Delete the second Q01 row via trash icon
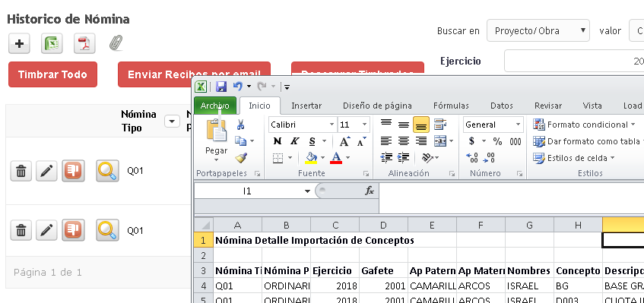 [x=21, y=230]
